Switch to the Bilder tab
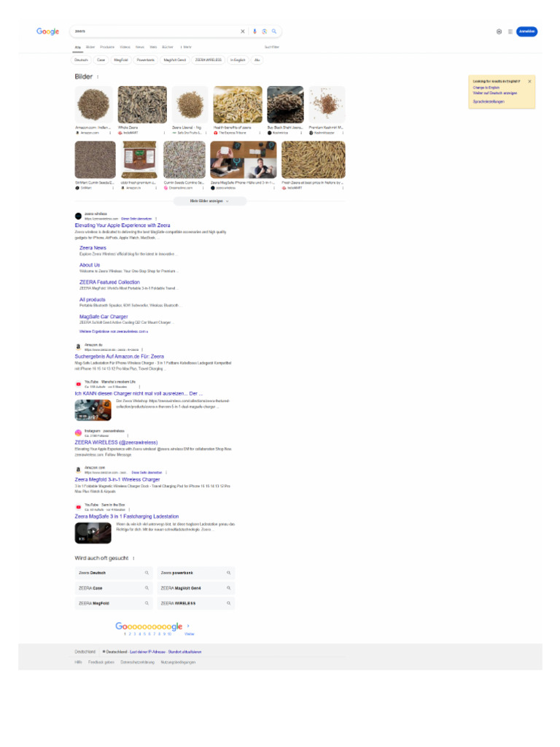 [90, 47]
